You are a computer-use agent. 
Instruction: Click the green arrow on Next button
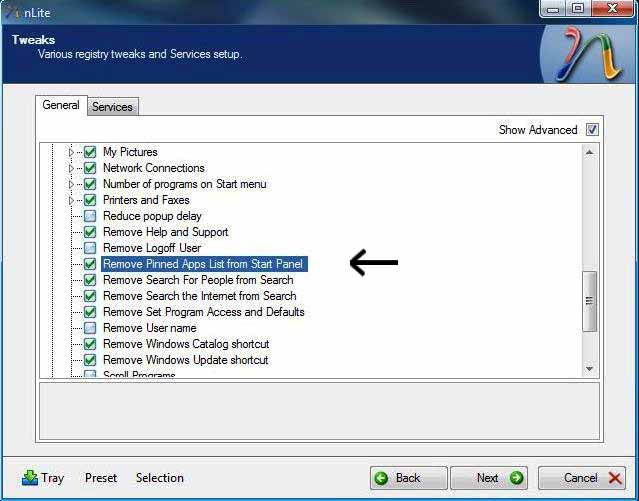[x=516, y=478]
